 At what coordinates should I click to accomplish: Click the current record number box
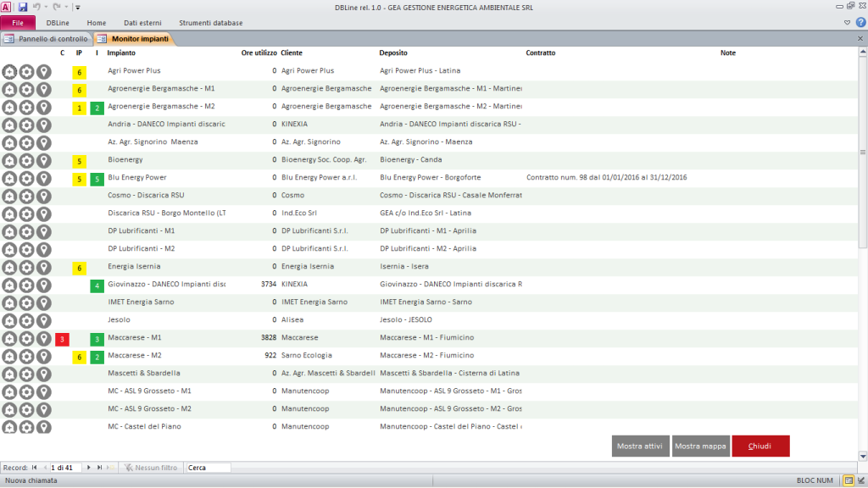pos(65,468)
